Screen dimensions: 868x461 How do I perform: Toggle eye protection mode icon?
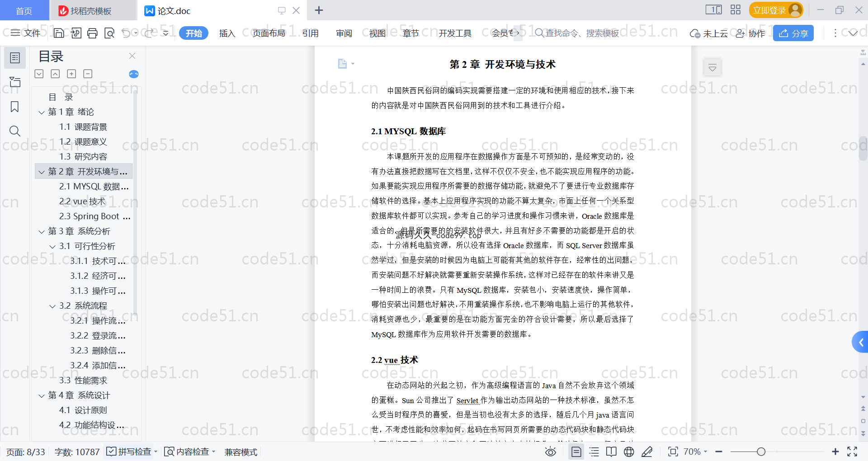point(550,452)
